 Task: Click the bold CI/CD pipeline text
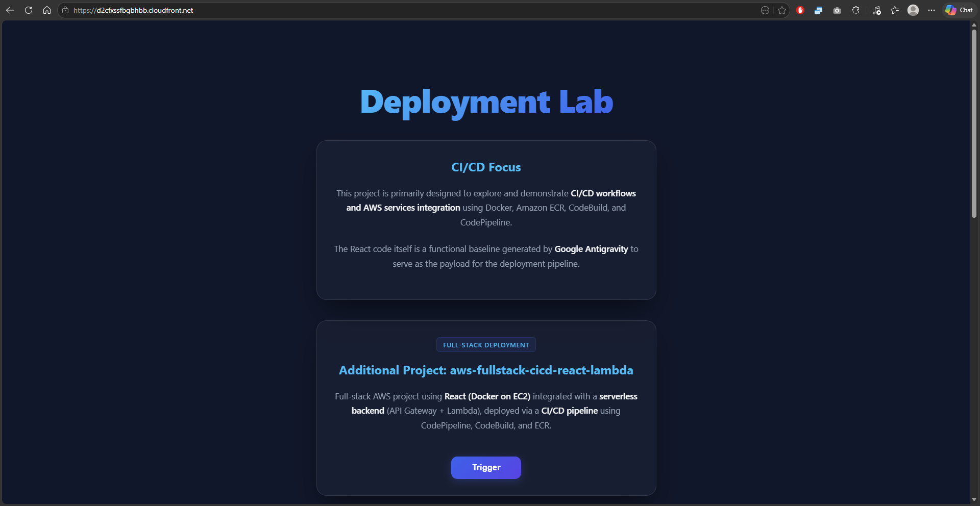569,411
